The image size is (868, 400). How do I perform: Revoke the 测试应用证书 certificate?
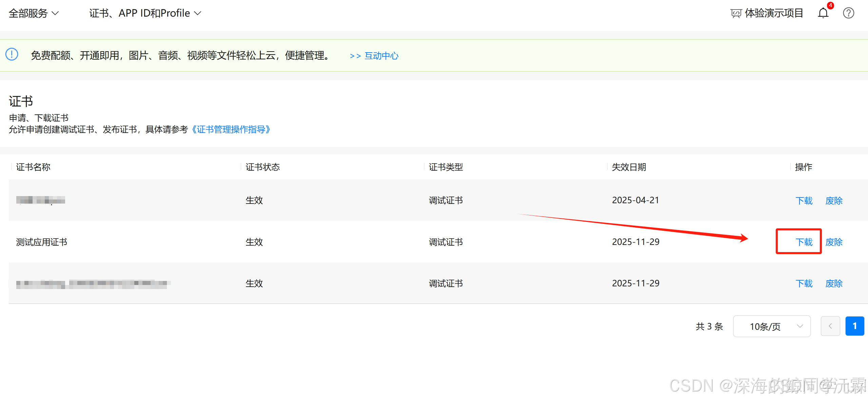click(x=834, y=242)
